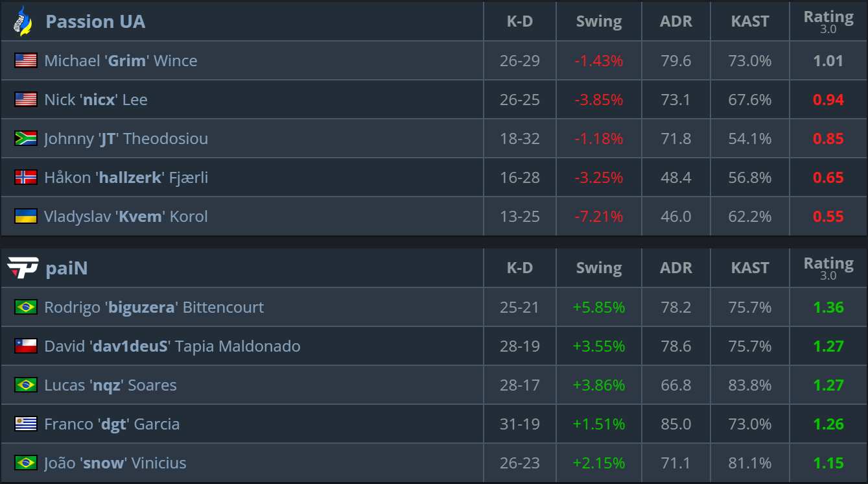The width and height of the screenshot is (868, 484).
Task: Open Nick 'nicx' Lee's player profile
Action: coord(96,100)
